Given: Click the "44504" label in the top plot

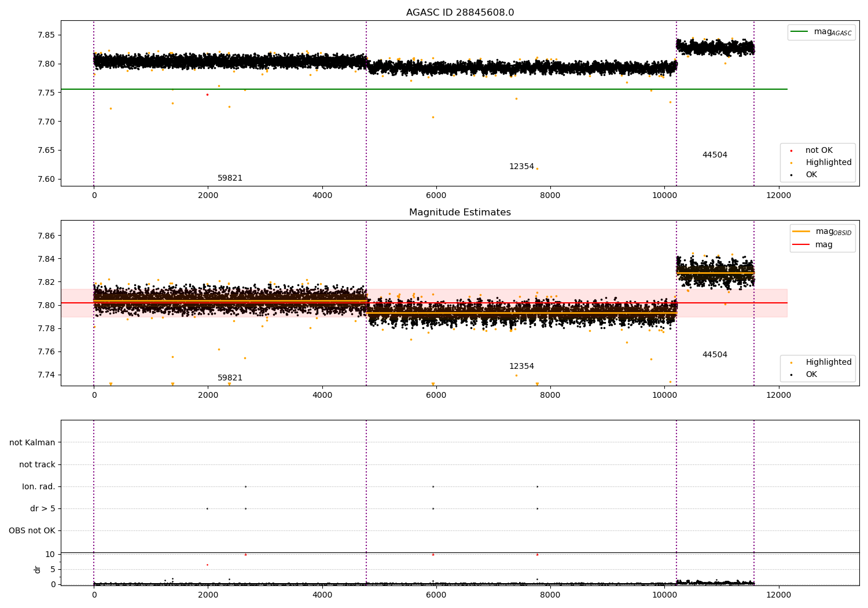Looking at the screenshot, I should [x=715, y=155].
